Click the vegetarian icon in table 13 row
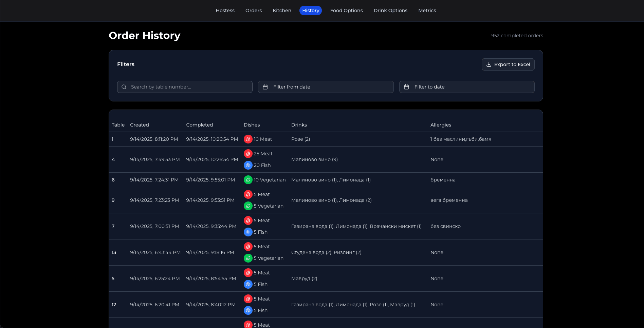The width and height of the screenshot is (644, 328). point(248,258)
